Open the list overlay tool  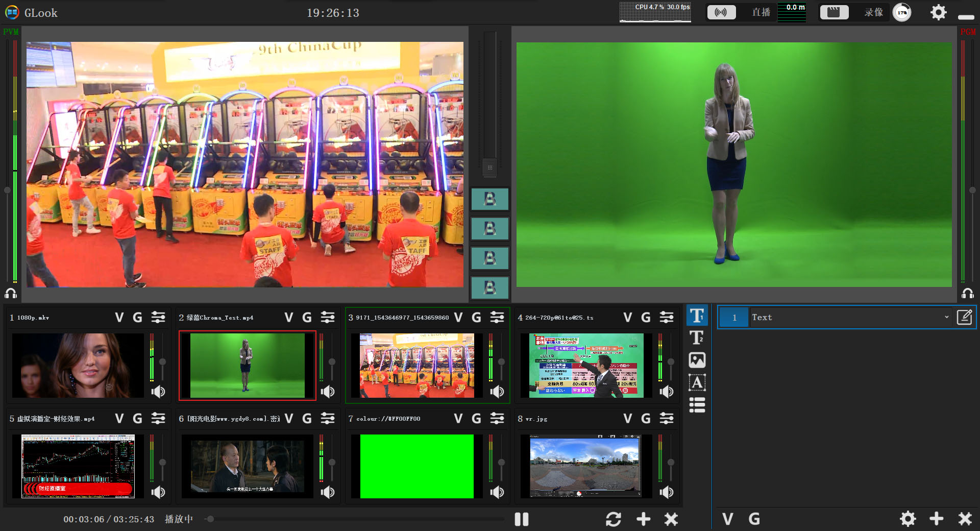point(697,405)
